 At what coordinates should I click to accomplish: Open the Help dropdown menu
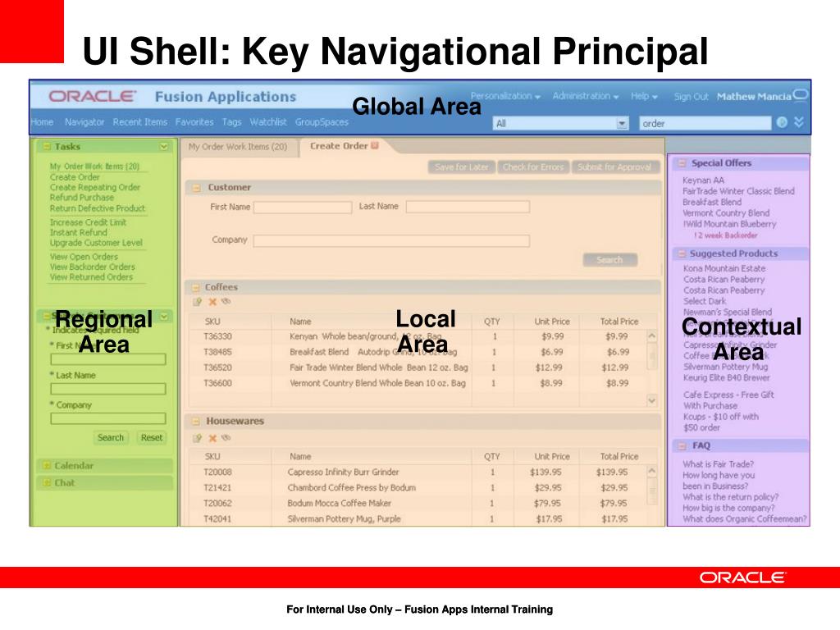tap(644, 97)
